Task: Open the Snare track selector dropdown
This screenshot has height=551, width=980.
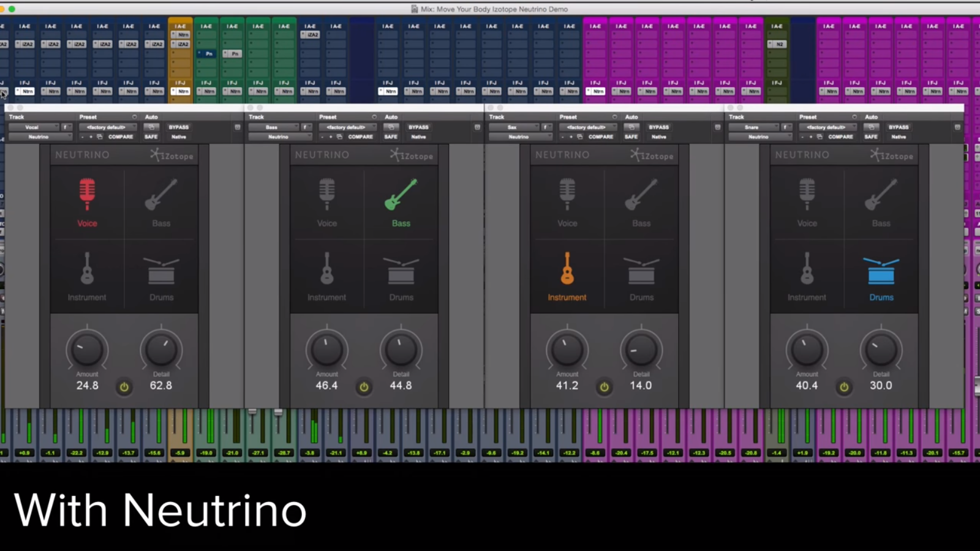Action: pyautogui.click(x=753, y=127)
